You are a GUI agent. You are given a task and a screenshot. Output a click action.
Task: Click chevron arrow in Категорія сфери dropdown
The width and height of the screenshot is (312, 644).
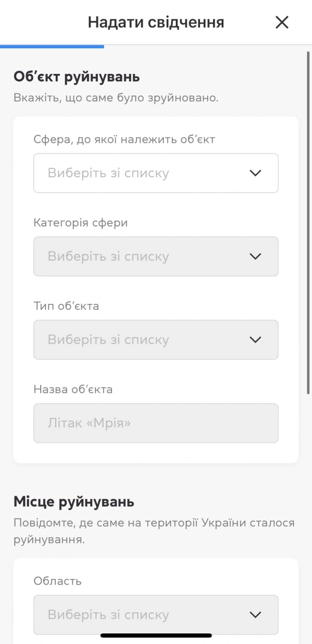(255, 257)
